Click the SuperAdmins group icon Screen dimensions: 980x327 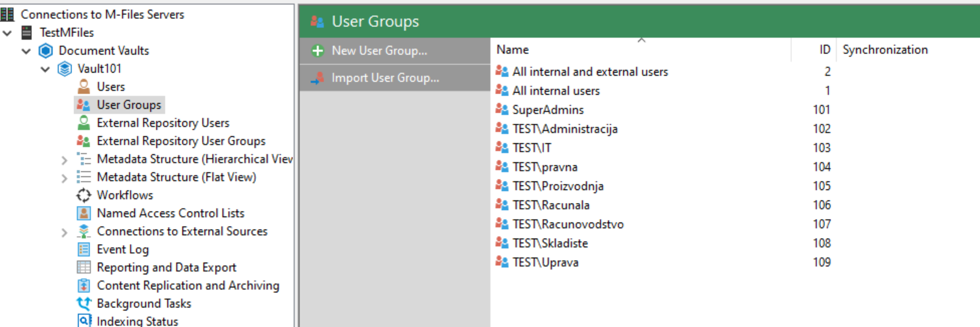[502, 109]
